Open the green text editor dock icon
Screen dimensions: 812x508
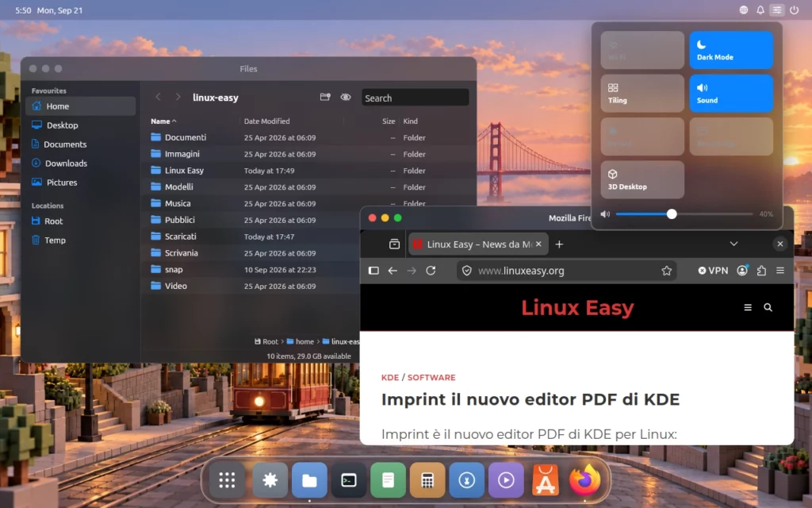click(x=388, y=480)
